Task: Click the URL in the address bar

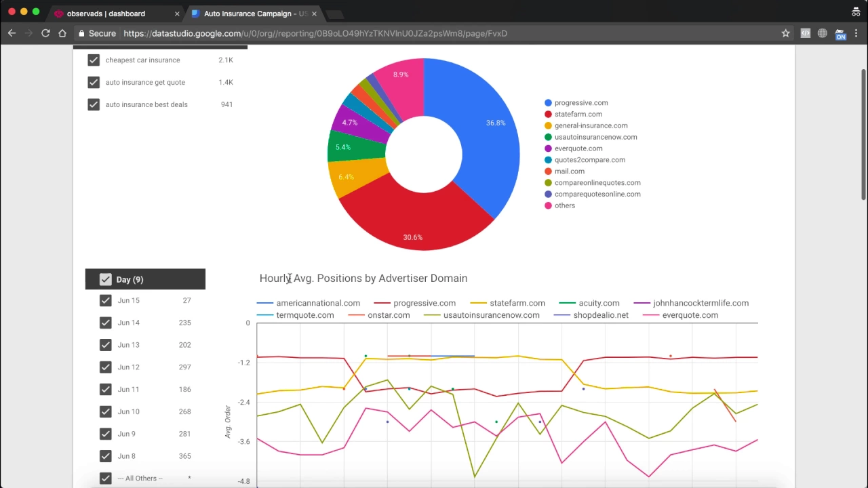Action: (x=315, y=33)
